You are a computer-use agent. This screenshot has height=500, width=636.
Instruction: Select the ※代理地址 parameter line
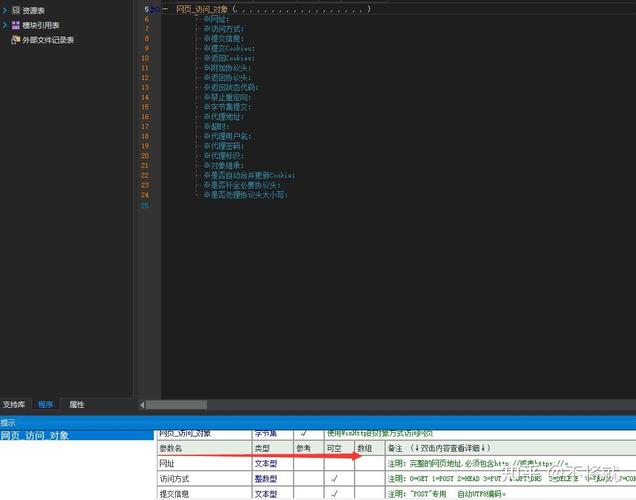(x=223, y=117)
